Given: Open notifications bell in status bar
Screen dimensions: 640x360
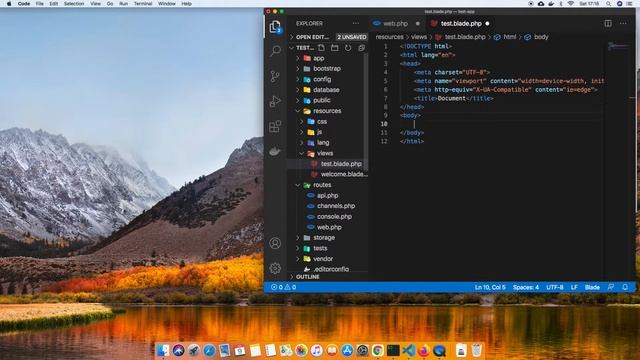Looking at the screenshot, I should click(625, 287).
